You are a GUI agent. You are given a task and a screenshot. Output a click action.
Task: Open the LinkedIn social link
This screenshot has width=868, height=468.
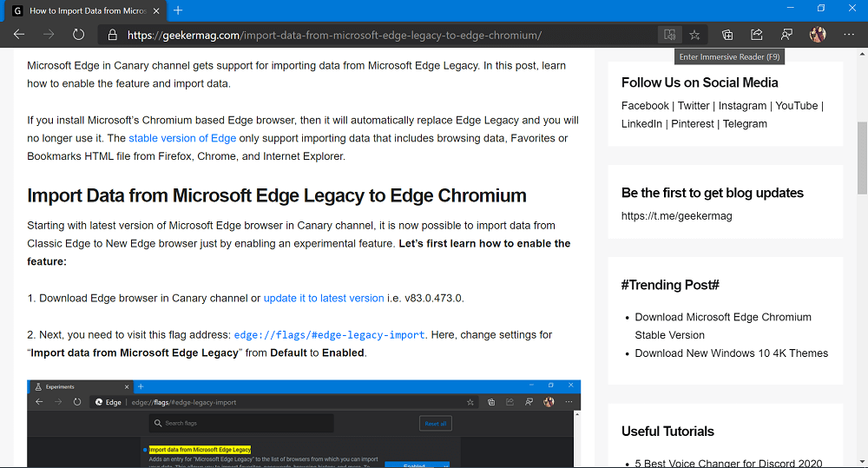[641, 123]
